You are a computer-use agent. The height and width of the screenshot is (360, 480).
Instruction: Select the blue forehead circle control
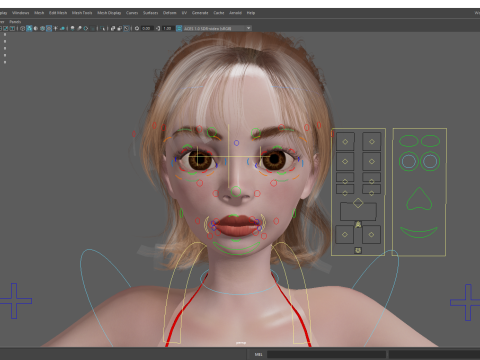click(236, 143)
